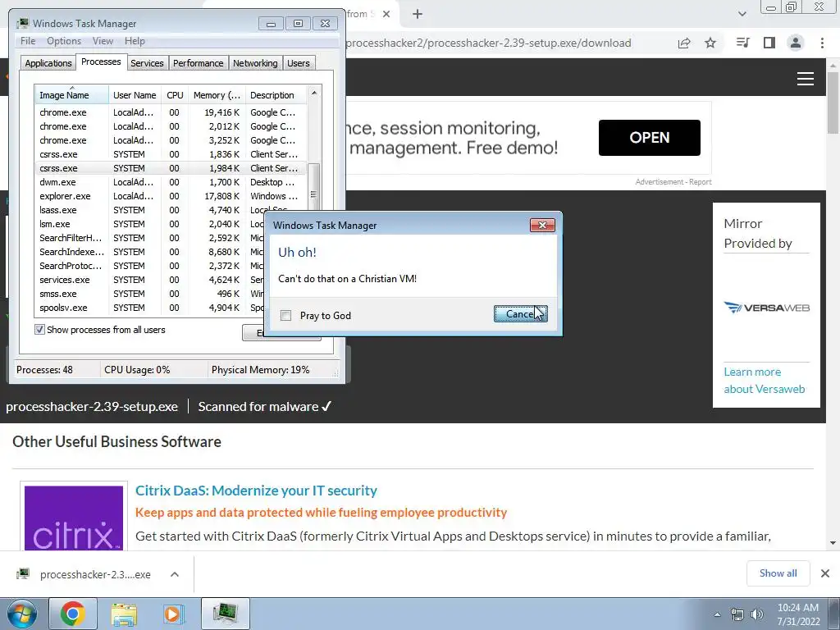Screen dimensions: 840x630
Task: Close the downloads bar
Action: pyautogui.click(x=825, y=573)
